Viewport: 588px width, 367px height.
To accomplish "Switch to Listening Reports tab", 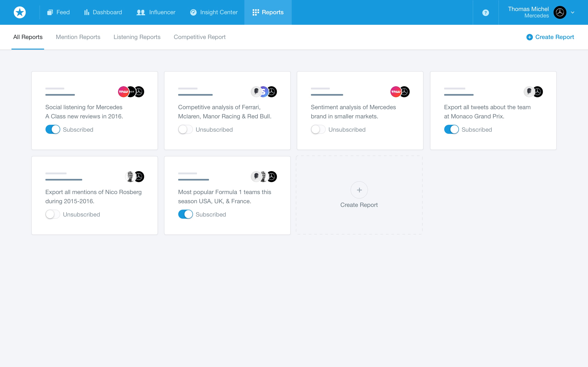I will [137, 37].
